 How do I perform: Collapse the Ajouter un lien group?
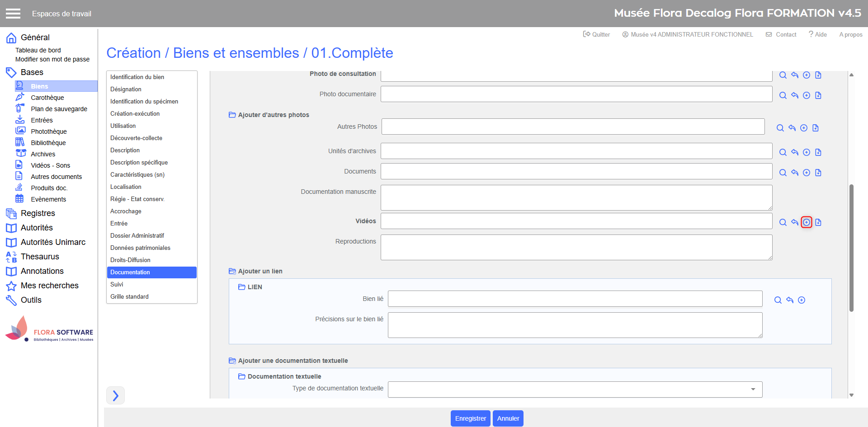(x=232, y=271)
